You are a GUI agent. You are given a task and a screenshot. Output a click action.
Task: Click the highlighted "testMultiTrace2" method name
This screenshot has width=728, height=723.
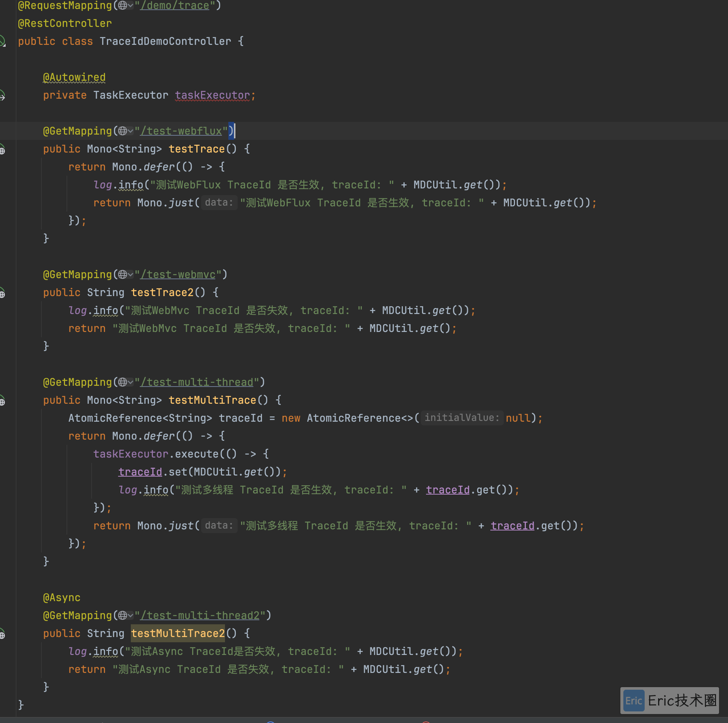[178, 634]
